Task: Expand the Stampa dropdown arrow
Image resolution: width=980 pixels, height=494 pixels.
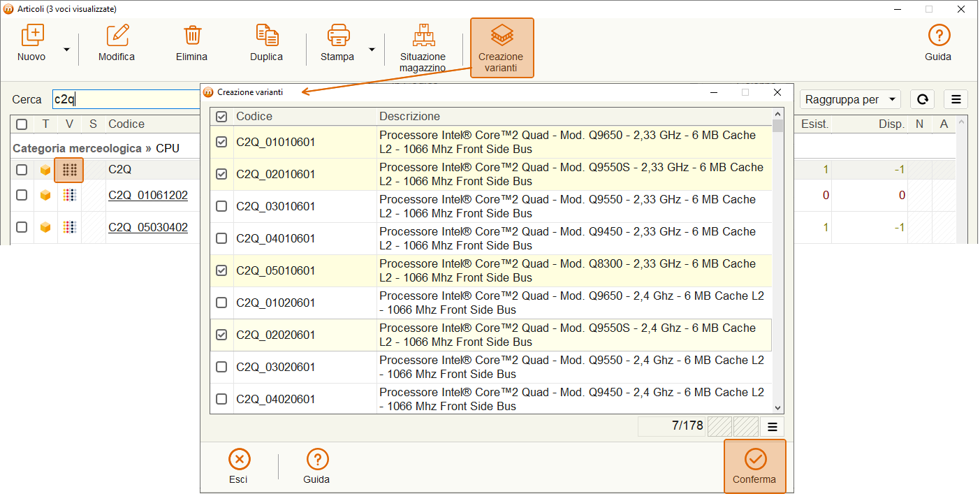Action: (372, 50)
